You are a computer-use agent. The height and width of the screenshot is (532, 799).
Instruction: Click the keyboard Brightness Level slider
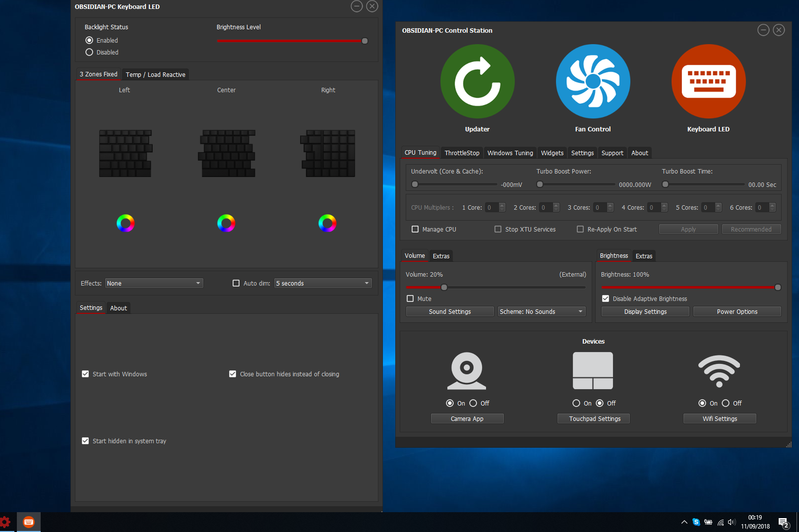point(293,41)
